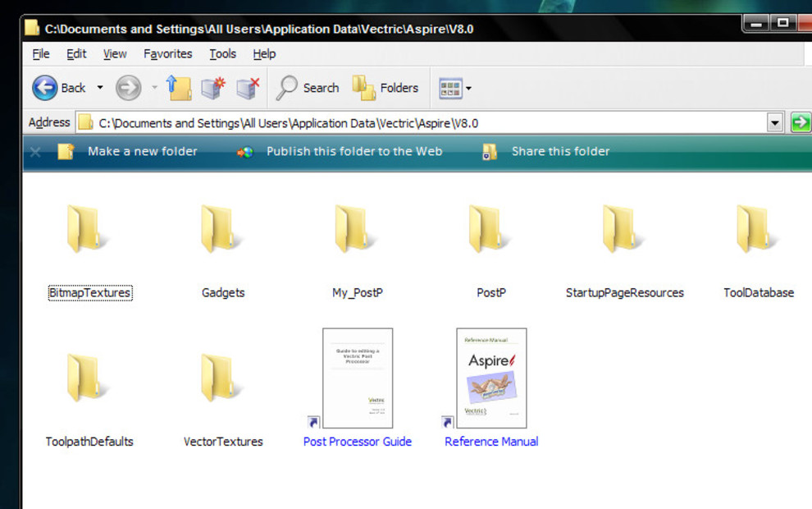The image size is (812, 509).
Task: Click Publish this folder to the Web
Action: (354, 151)
